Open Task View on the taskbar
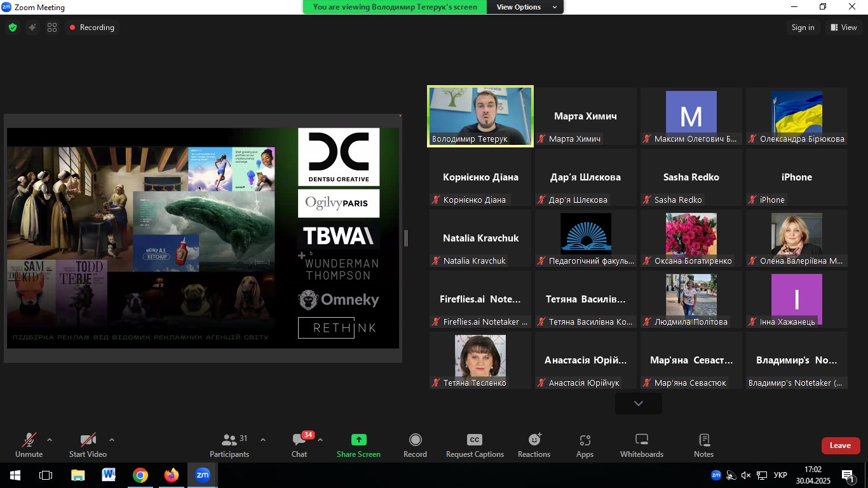The image size is (868, 488). point(46,475)
